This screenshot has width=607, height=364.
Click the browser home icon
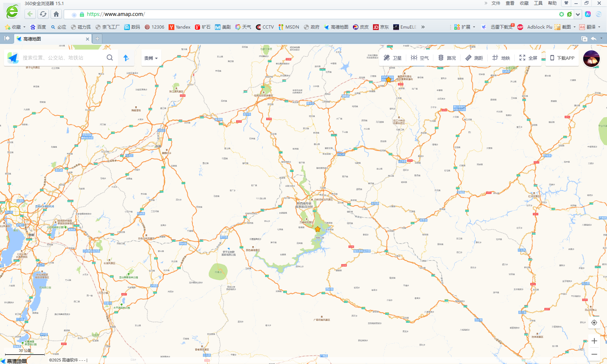[x=56, y=14]
